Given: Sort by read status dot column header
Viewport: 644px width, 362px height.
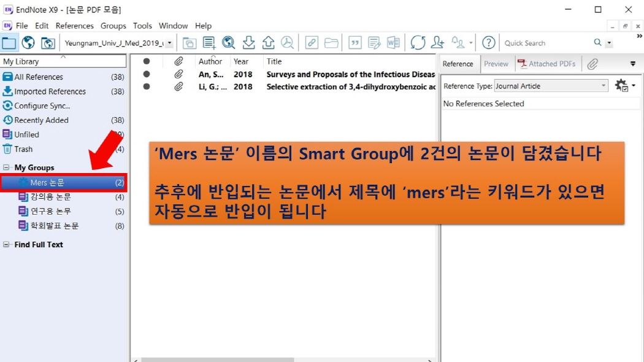Looking at the screenshot, I should pos(146,61).
